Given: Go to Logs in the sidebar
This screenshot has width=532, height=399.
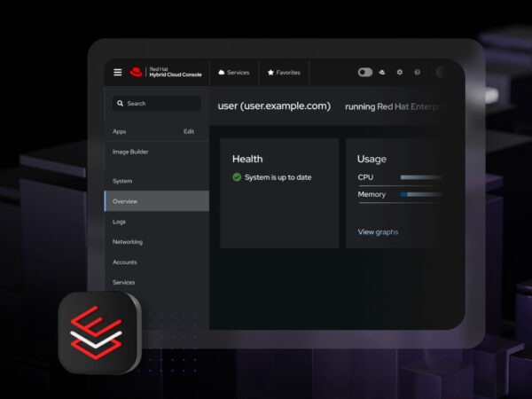Looking at the screenshot, I should (120, 222).
